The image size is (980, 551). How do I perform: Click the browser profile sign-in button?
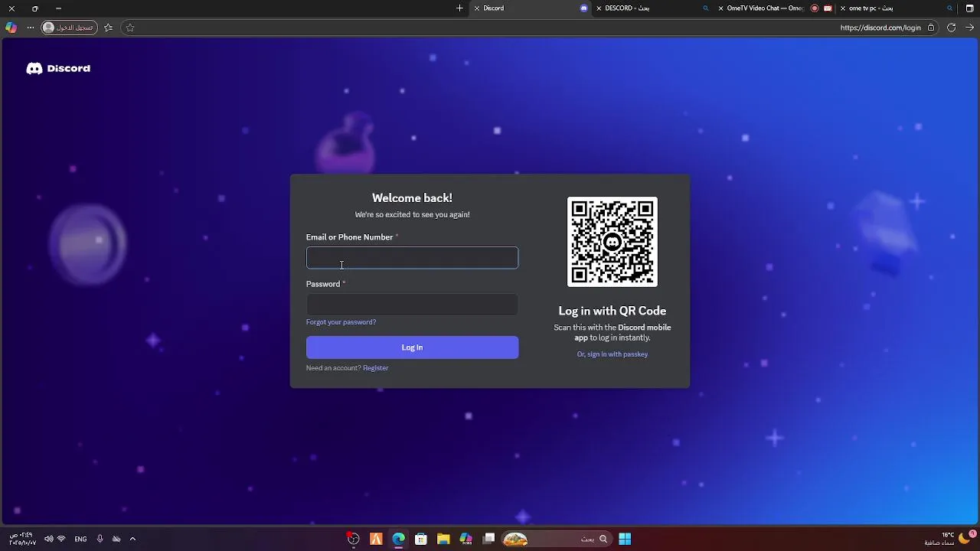point(69,28)
